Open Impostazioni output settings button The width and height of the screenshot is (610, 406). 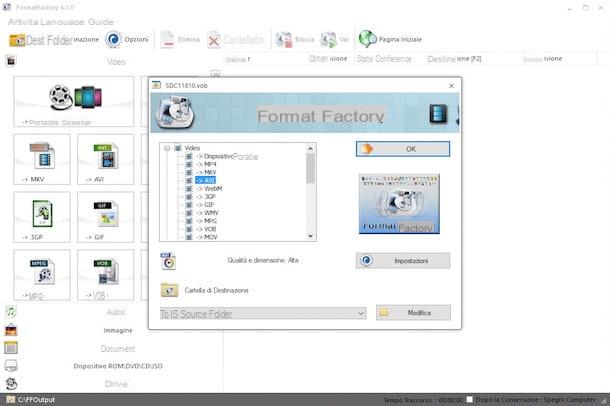[x=403, y=261]
